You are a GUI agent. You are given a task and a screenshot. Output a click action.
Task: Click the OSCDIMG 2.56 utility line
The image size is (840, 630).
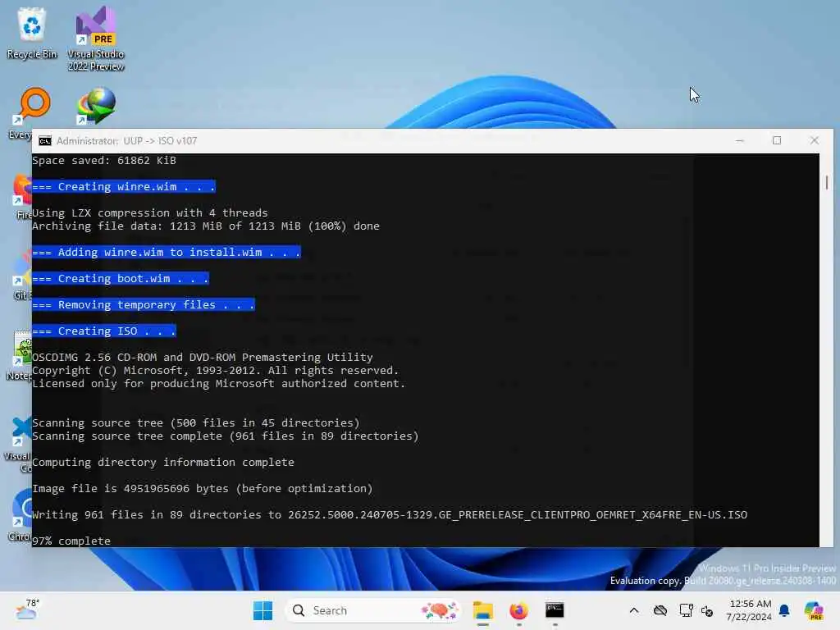(203, 358)
